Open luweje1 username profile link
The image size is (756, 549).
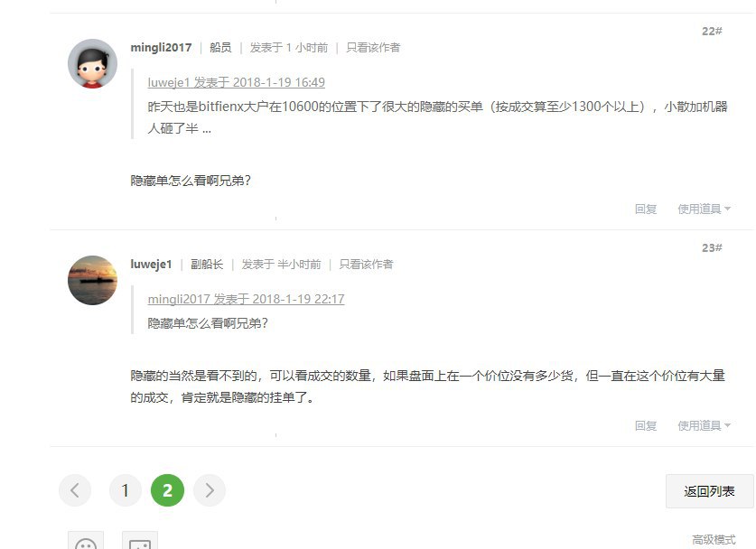151,265
